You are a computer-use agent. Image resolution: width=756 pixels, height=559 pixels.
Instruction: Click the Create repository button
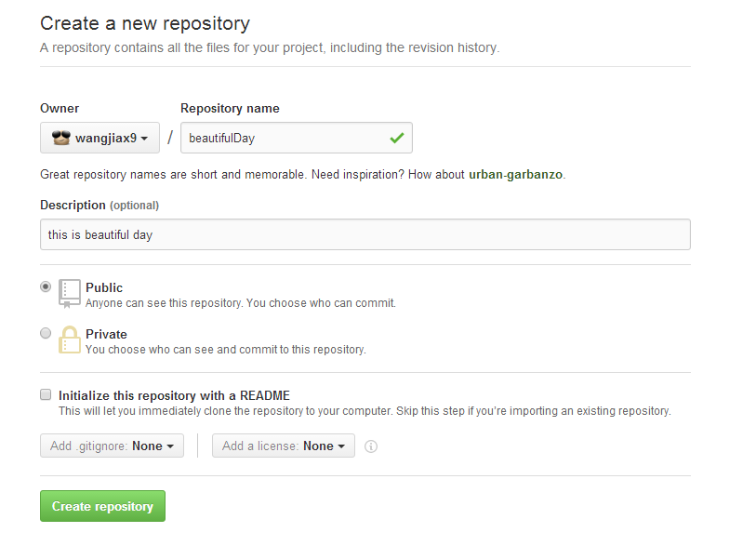[x=102, y=506]
